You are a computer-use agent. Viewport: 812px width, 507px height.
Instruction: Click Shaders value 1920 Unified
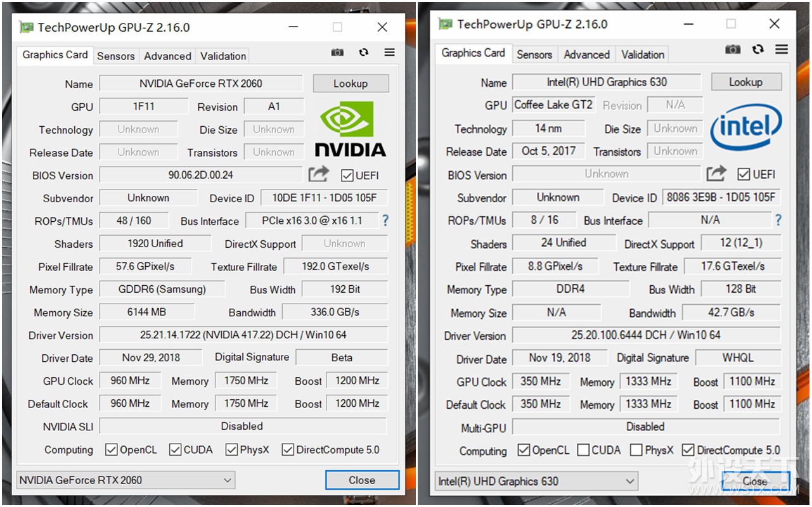pos(155,243)
